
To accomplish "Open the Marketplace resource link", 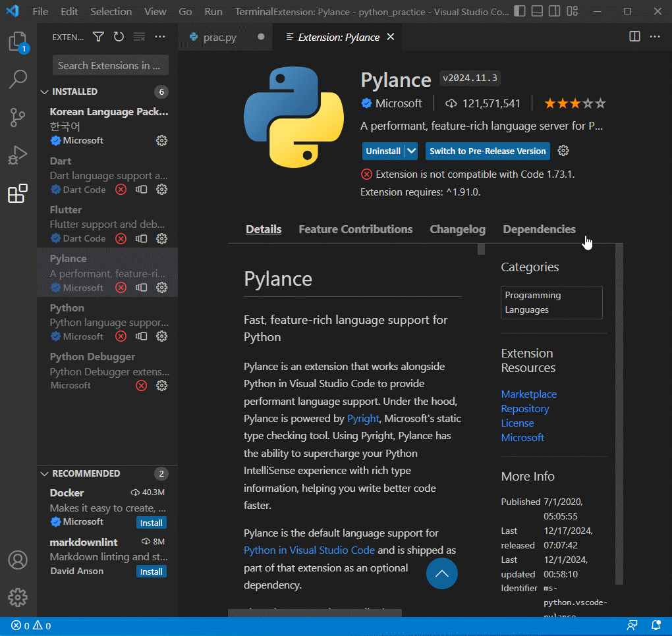I will [x=529, y=394].
